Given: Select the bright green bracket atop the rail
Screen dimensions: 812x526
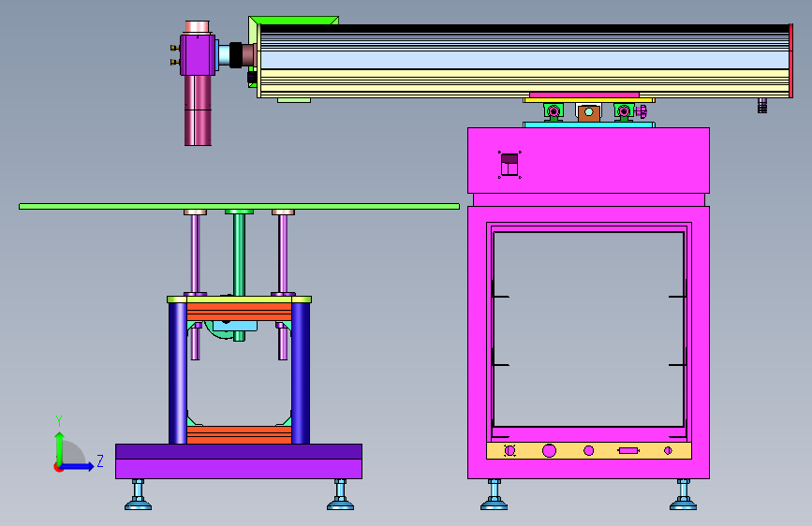Looking at the screenshot, I should pos(294,21).
